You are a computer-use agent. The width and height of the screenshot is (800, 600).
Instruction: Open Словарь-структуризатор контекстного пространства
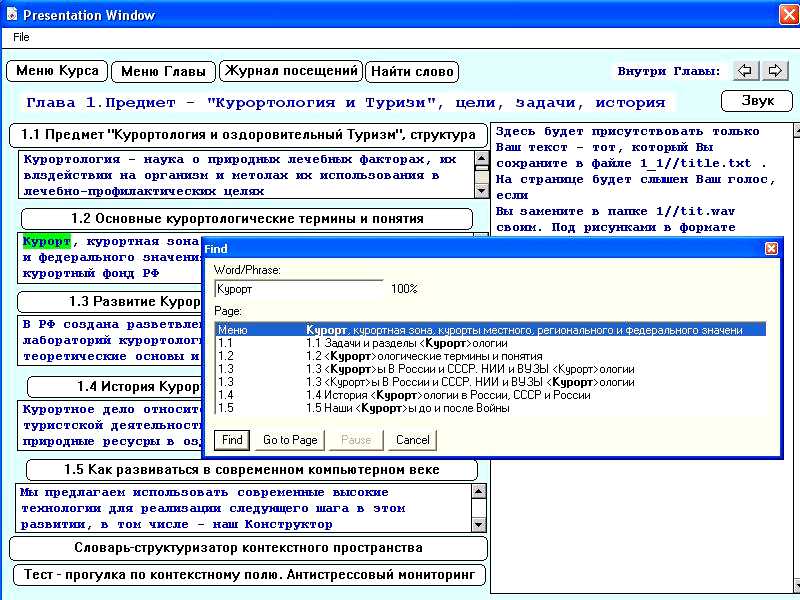point(248,548)
